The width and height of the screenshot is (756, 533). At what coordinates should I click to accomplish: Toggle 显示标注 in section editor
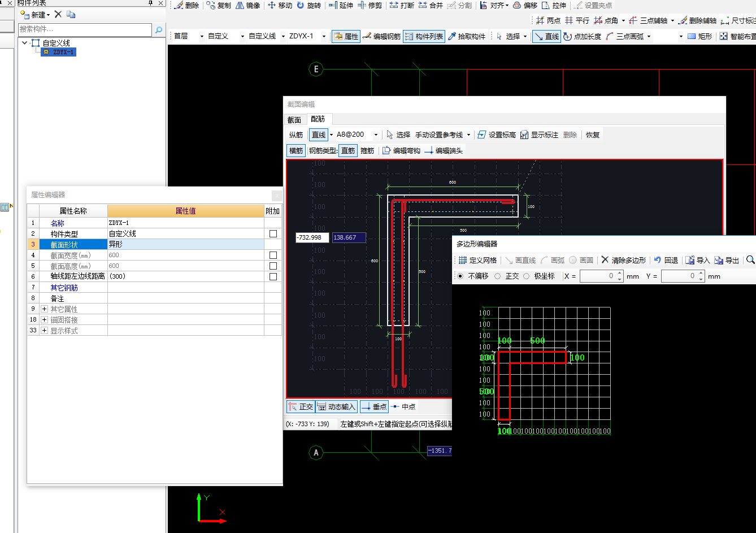click(x=539, y=135)
